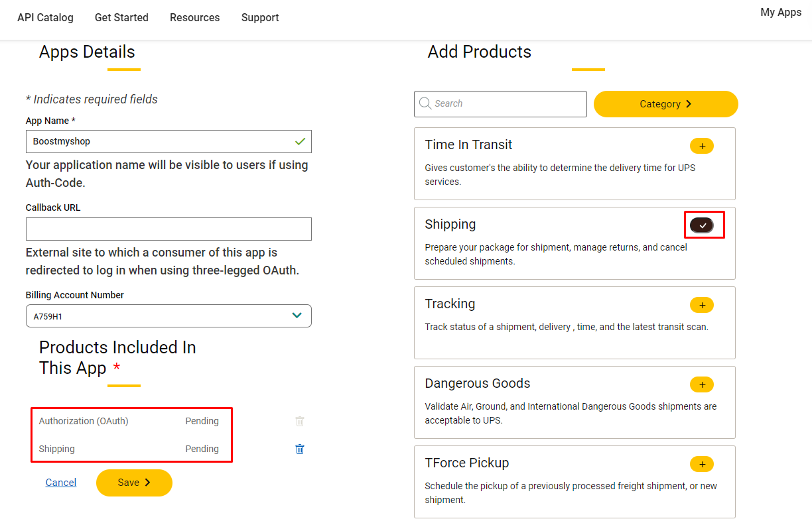Open the Resources menu

[x=195, y=18]
